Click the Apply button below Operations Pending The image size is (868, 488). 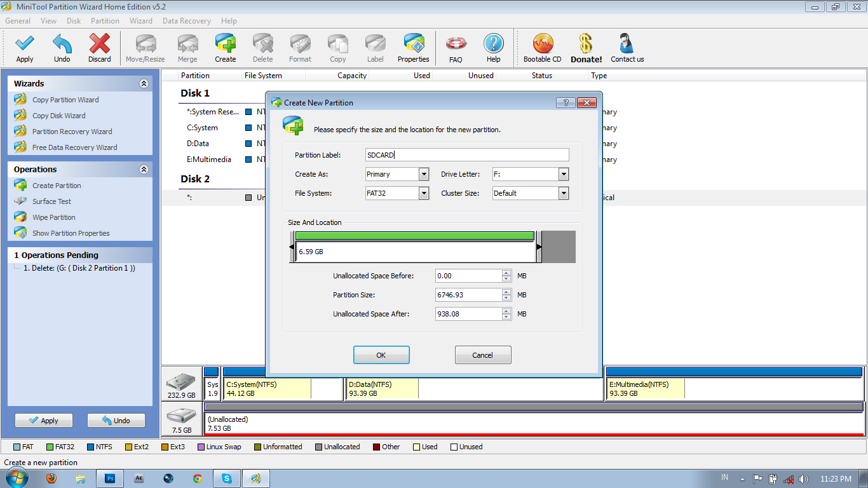(44, 421)
